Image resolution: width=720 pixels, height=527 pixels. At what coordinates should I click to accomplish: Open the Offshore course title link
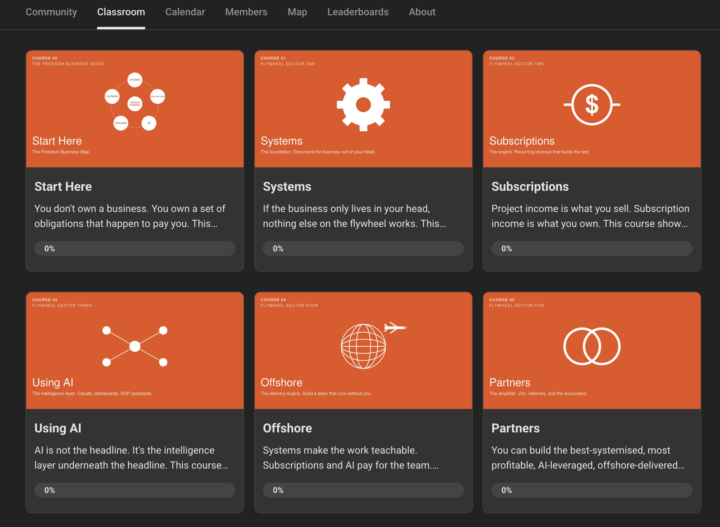(x=287, y=428)
